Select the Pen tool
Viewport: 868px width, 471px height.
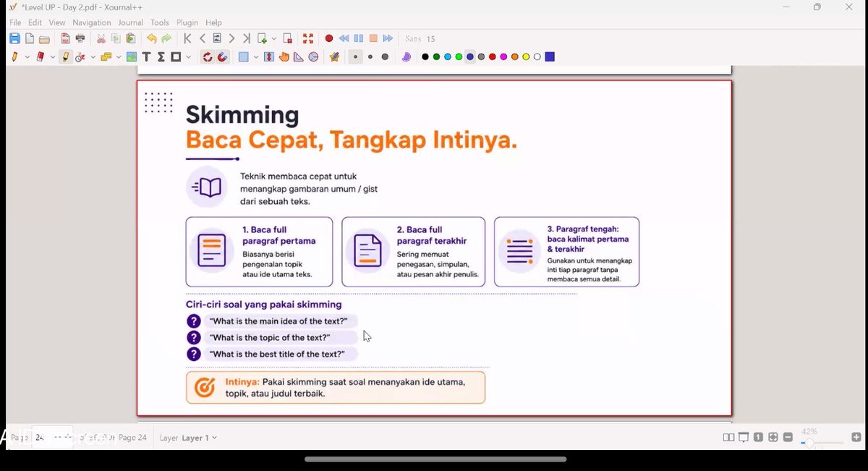(14, 56)
